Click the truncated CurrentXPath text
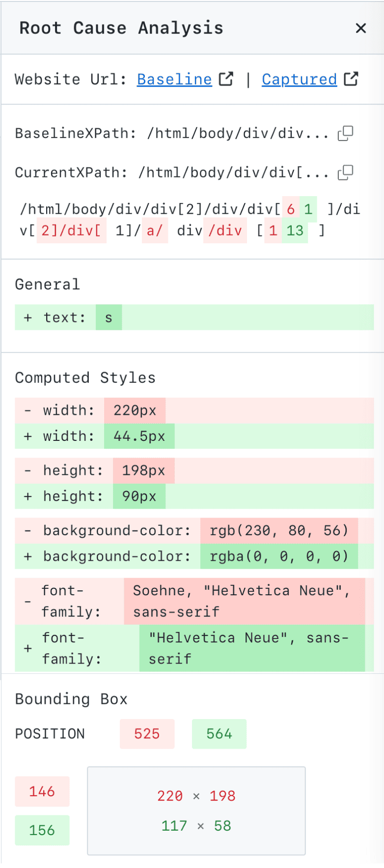 coord(233,173)
